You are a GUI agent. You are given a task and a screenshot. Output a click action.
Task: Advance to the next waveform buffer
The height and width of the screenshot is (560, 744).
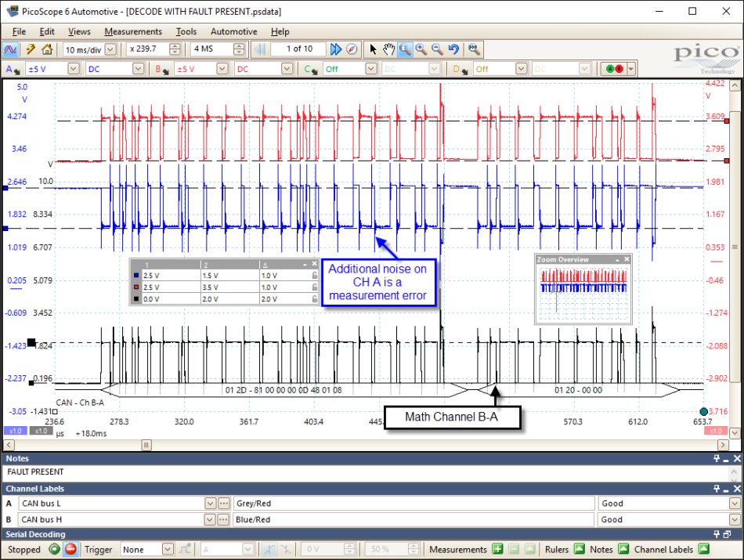(335, 49)
